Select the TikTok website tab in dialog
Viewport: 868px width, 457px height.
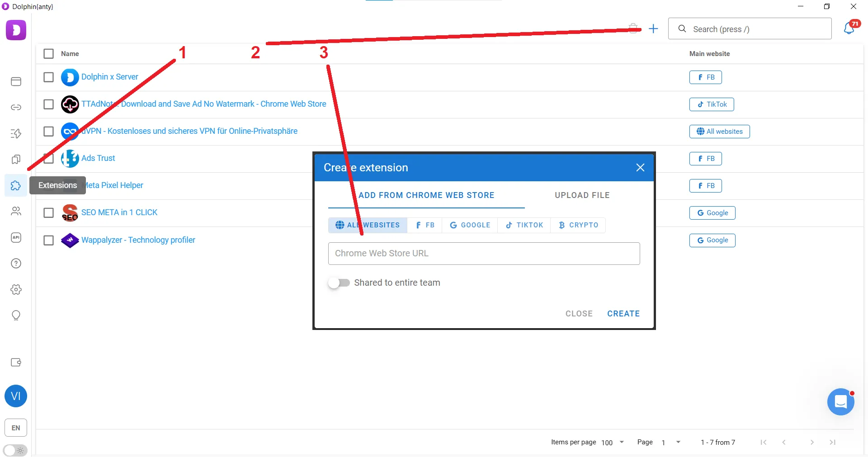tap(524, 225)
